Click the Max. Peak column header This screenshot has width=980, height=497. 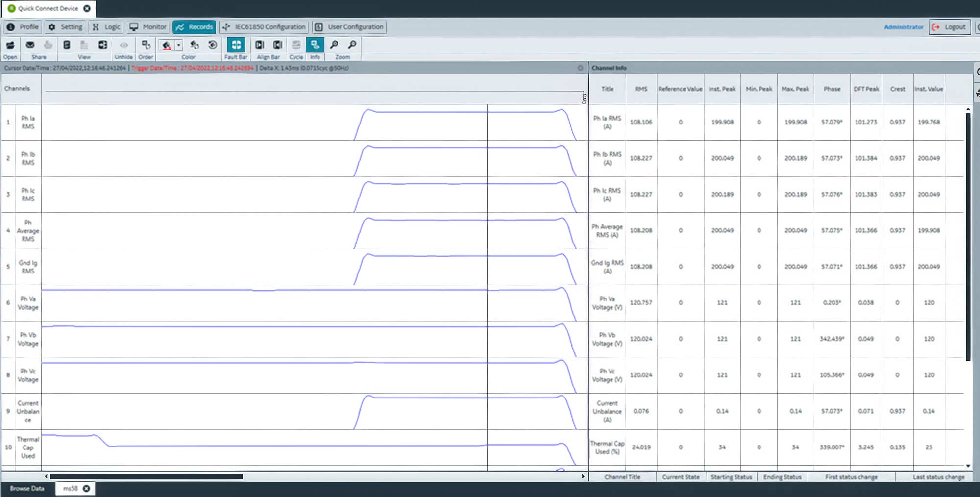click(x=795, y=89)
